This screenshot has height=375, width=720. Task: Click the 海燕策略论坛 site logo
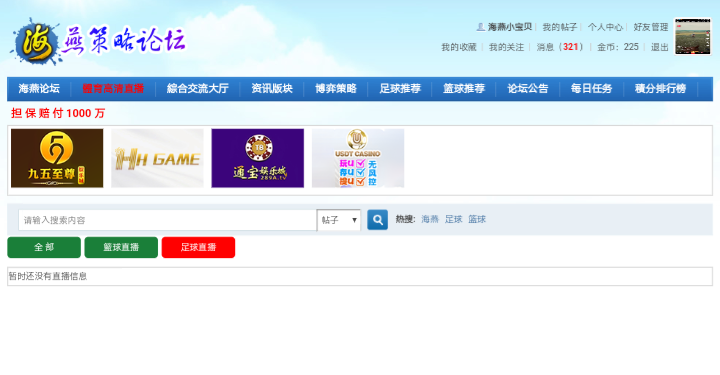(99, 41)
